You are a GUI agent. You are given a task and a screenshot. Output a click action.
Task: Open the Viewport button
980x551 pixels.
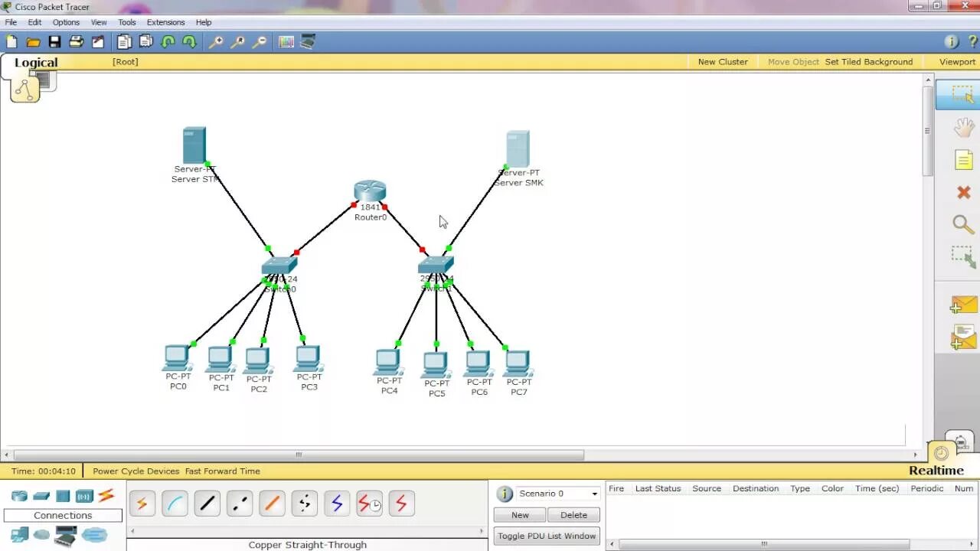(x=957, y=62)
